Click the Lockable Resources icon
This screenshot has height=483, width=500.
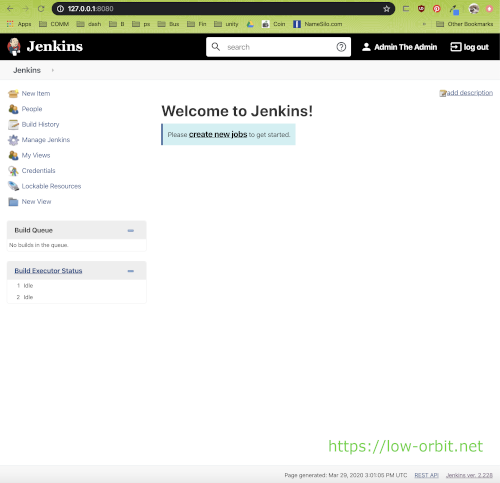(13, 186)
